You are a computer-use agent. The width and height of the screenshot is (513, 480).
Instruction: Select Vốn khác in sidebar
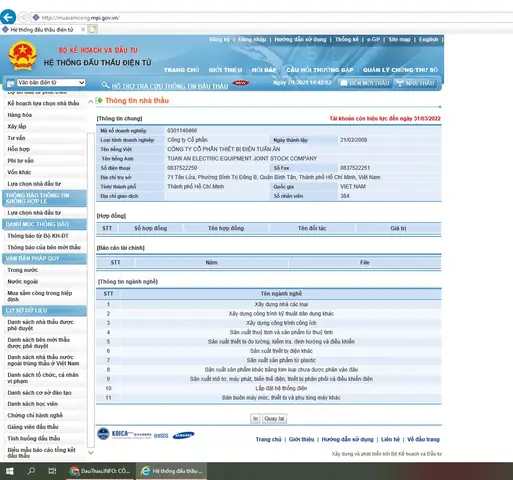[x=19, y=172]
